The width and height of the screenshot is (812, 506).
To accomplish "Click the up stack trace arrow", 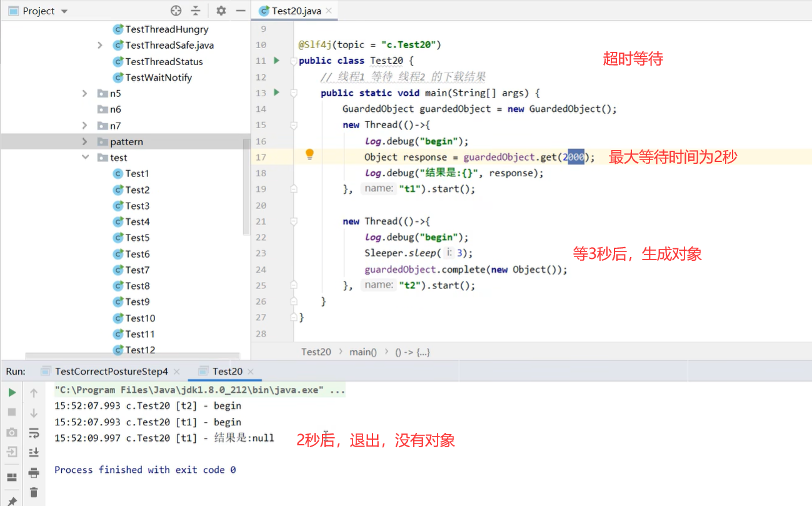I will coord(34,393).
